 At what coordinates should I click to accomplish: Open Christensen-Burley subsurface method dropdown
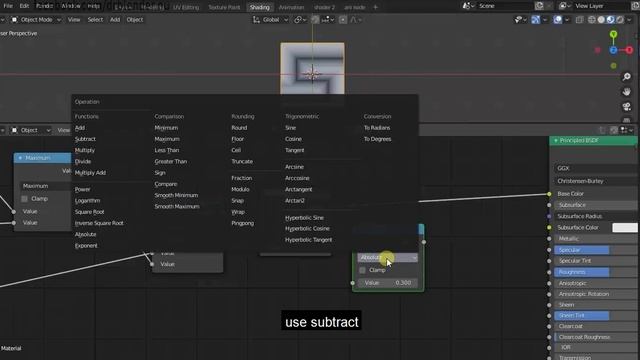pos(596,181)
